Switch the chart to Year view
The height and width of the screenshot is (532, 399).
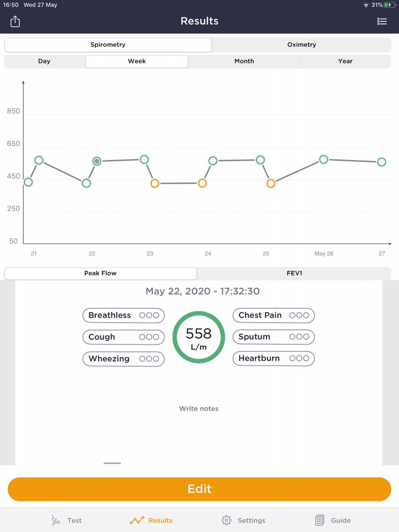345,61
